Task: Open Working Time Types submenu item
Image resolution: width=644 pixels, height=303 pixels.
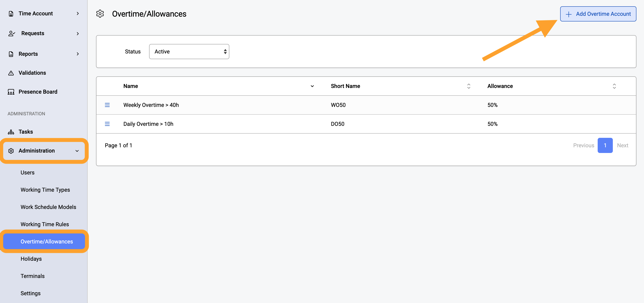Action: [x=45, y=190]
